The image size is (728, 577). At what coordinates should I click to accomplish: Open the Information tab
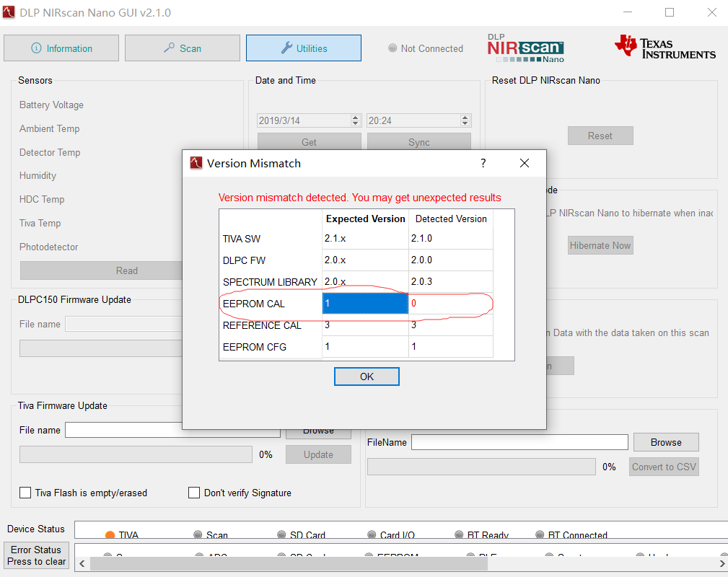point(61,48)
